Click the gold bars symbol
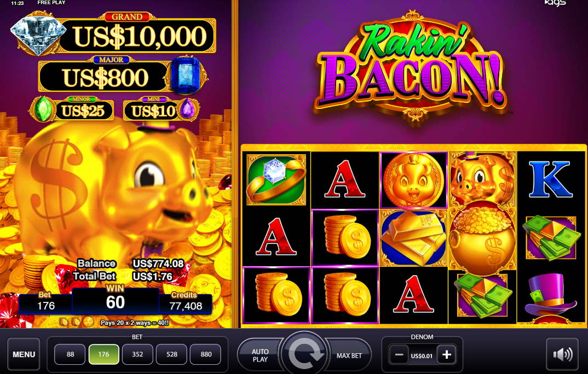Image resolution: width=588 pixels, height=374 pixels. 413,237
